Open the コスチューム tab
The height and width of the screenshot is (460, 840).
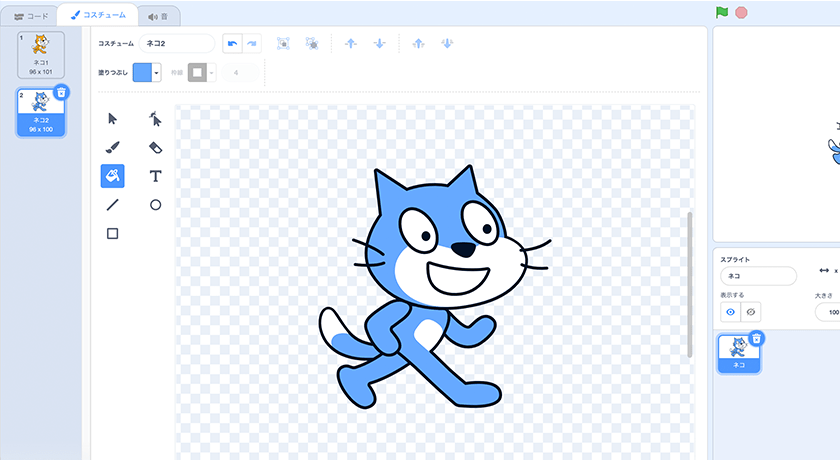(98, 15)
